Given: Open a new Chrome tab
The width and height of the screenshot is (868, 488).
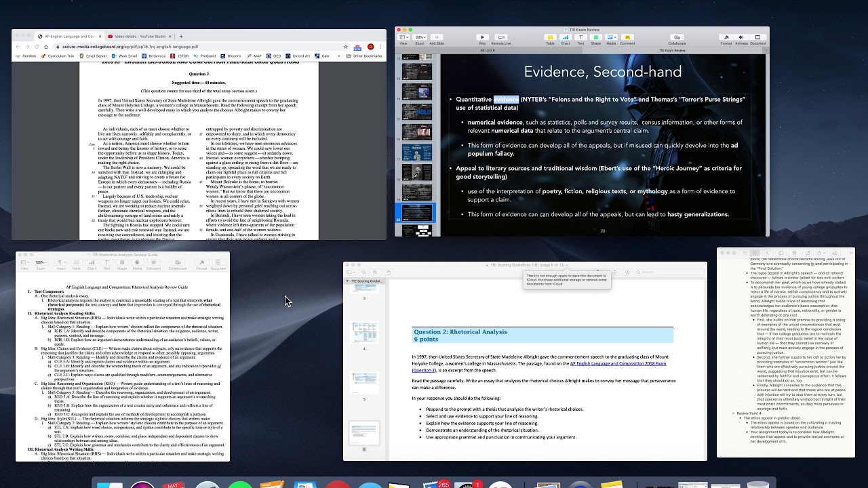Looking at the screenshot, I should (181, 37).
